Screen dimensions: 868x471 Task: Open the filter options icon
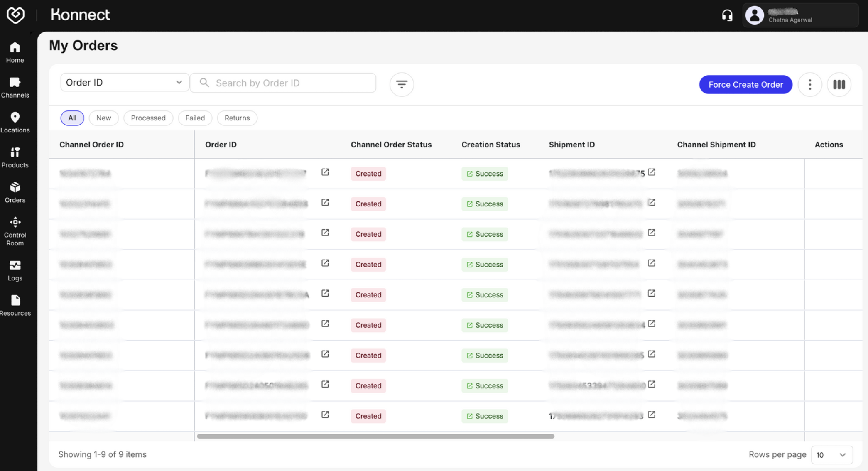click(x=401, y=84)
